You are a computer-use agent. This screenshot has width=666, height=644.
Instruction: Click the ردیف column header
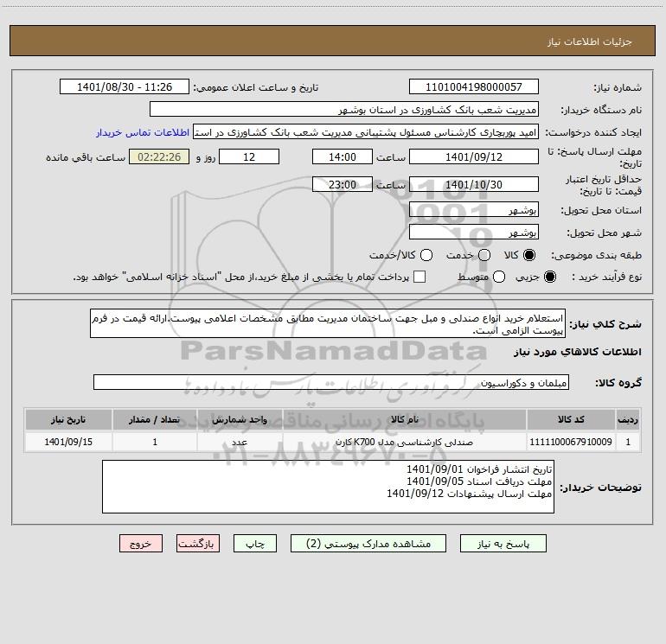628,419
